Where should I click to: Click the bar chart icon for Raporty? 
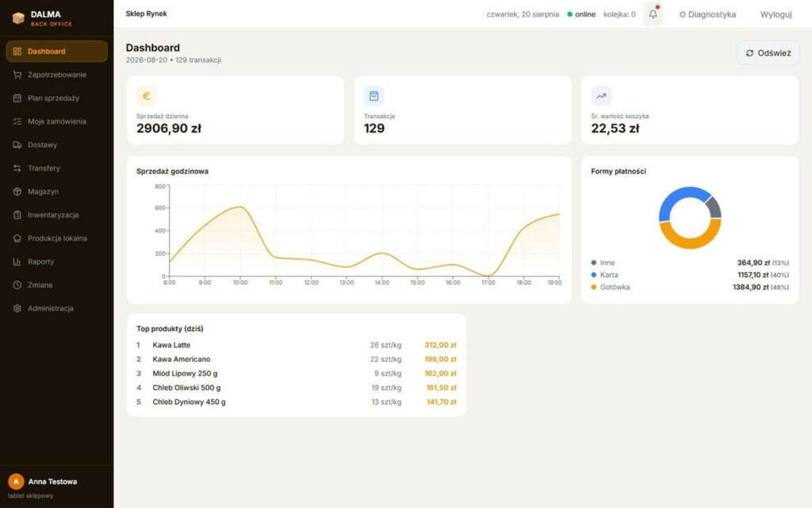[x=17, y=262]
